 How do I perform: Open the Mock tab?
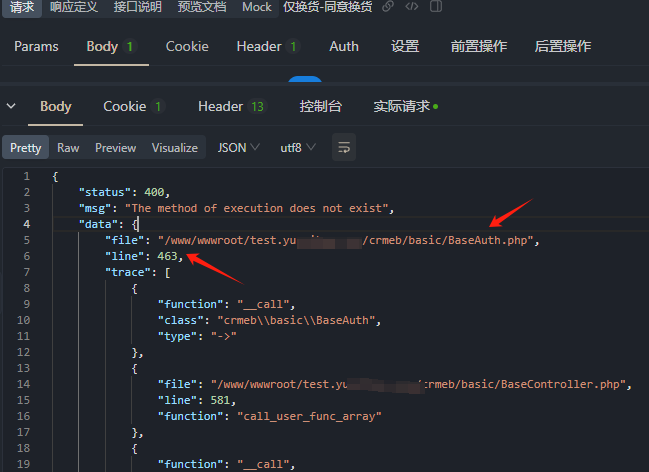pyautogui.click(x=257, y=7)
